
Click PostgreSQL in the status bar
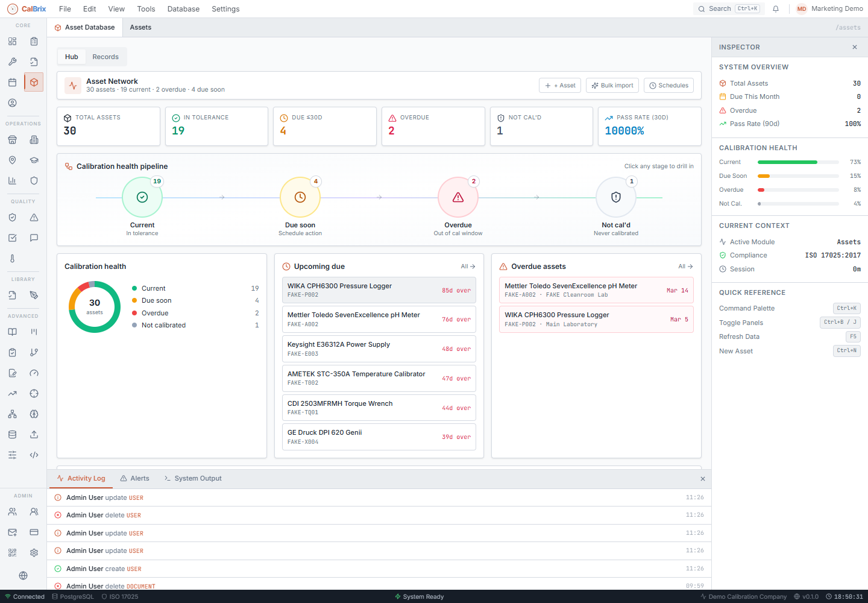coord(73,597)
